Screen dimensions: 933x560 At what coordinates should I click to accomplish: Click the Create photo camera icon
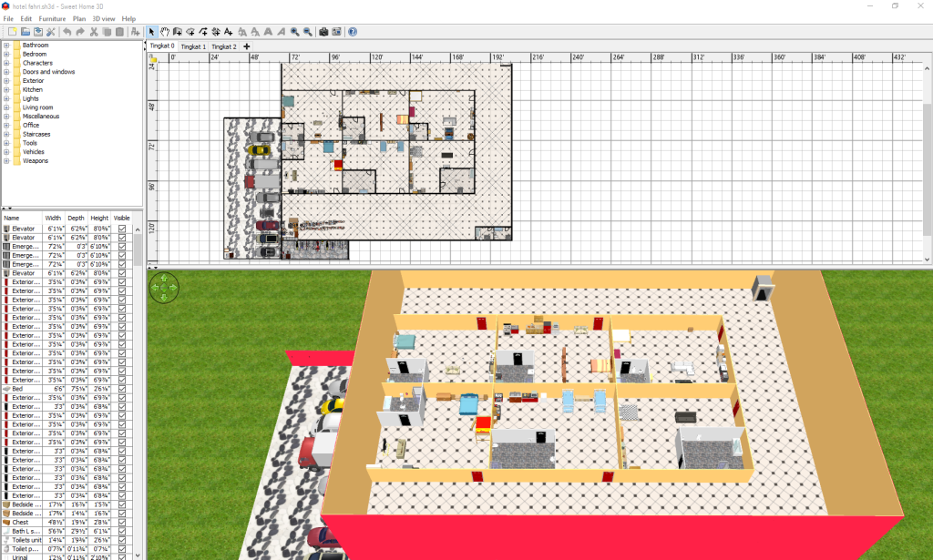click(x=323, y=32)
